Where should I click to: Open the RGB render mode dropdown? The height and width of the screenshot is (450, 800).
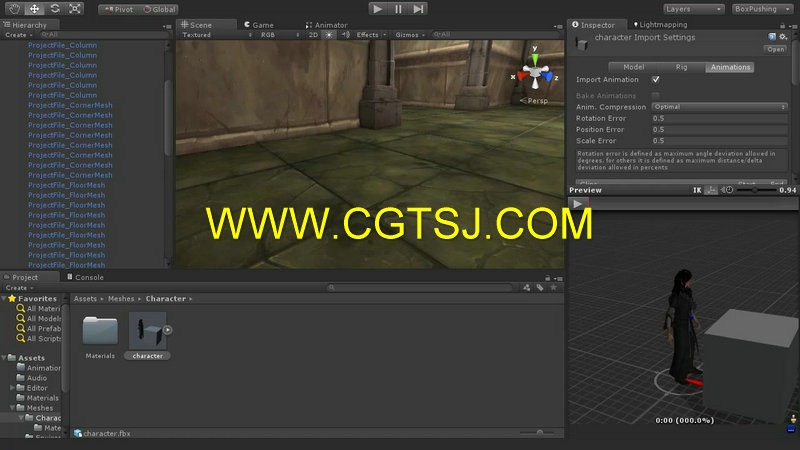[x=280, y=35]
